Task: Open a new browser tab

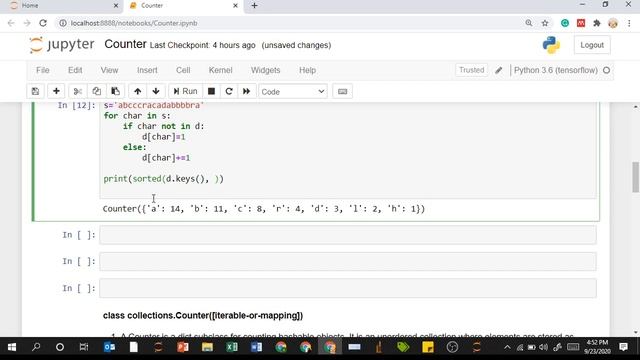Action: [254, 6]
